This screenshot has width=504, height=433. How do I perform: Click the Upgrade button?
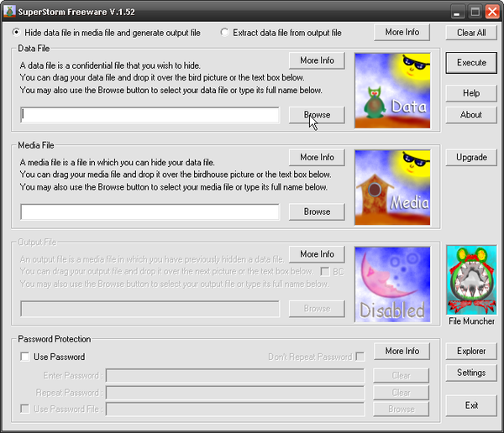coord(471,158)
